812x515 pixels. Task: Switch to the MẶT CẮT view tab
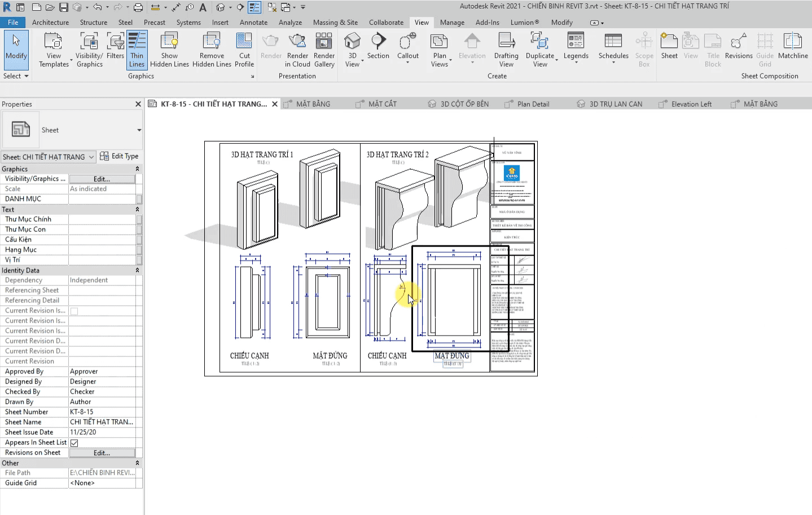(x=382, y=104)
